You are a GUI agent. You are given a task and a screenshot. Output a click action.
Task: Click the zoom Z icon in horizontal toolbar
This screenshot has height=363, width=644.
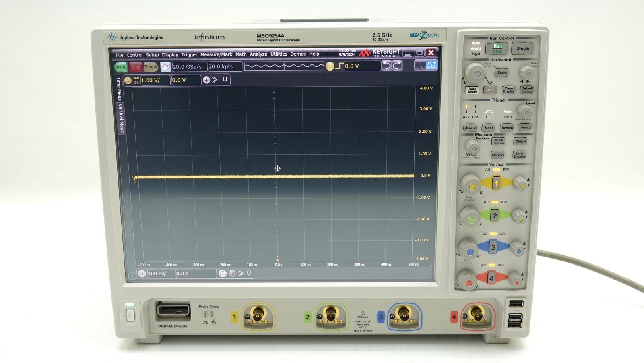[x=223, y=274]
